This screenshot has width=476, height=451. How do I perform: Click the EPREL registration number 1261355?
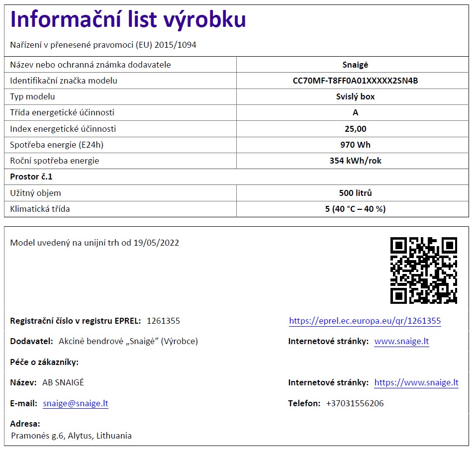click(x=163, y=321)
